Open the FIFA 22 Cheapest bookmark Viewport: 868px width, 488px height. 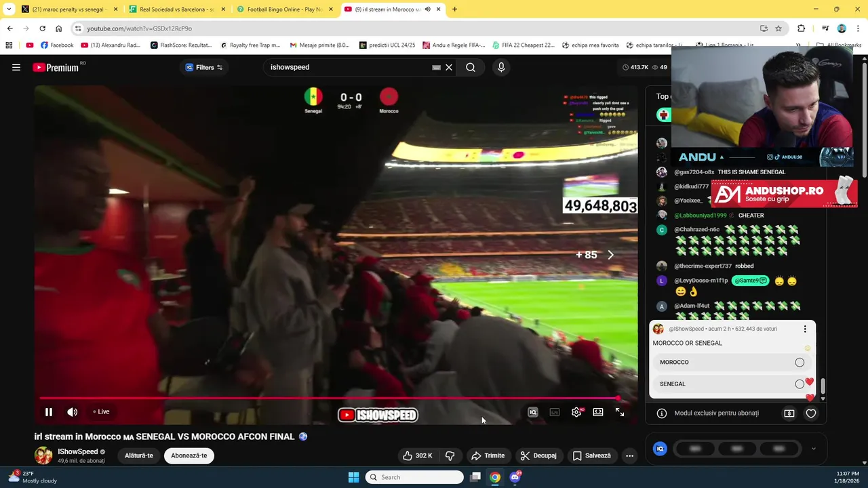point(524,45)
